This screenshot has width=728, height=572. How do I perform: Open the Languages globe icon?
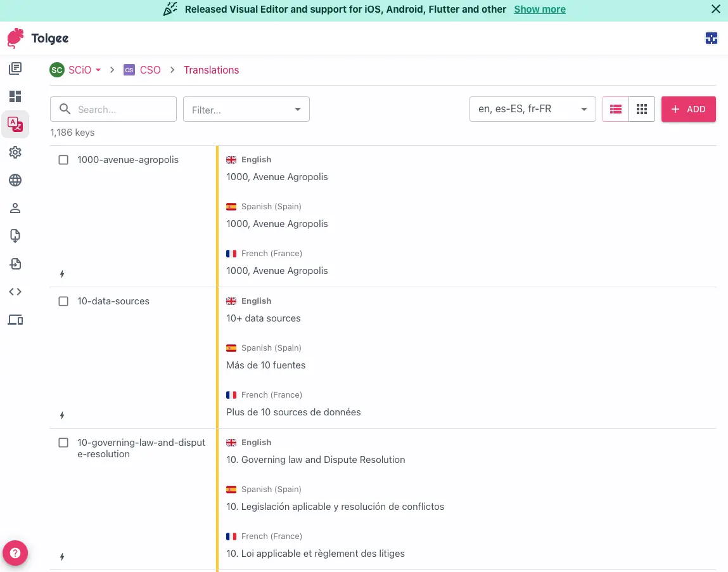(15, 180)
